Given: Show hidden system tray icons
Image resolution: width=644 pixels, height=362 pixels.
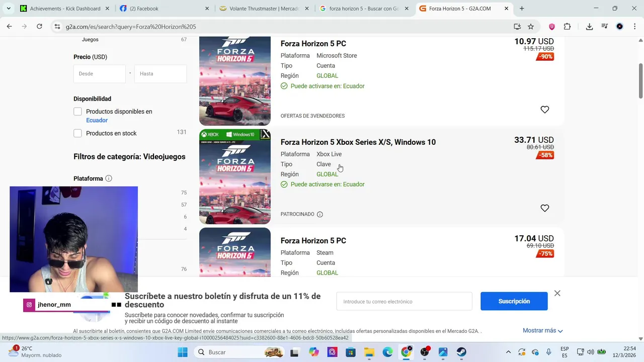Looking at the screenshot, I should pyautogui.click(x=508, y=352).
